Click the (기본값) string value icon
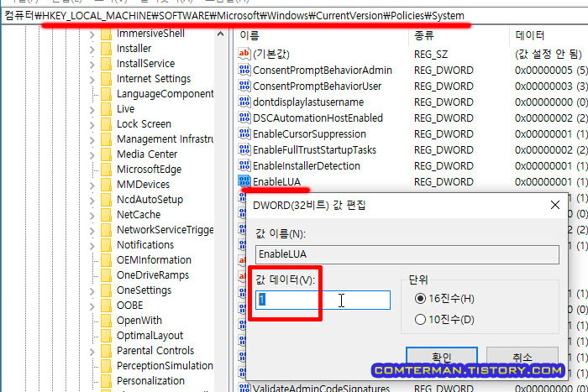Screen dimensions: 588x392 click(x=244, y=54)
